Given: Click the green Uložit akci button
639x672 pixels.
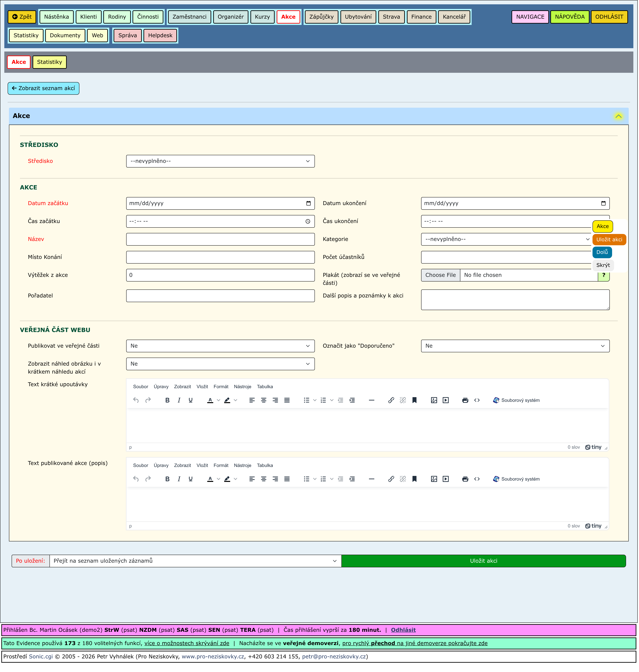Looking at the screenshot, I should 483,561.
